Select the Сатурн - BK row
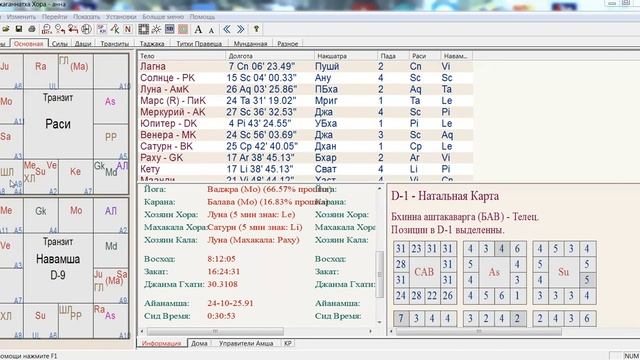Screen dimensions: 640x360 pos(305,147)
